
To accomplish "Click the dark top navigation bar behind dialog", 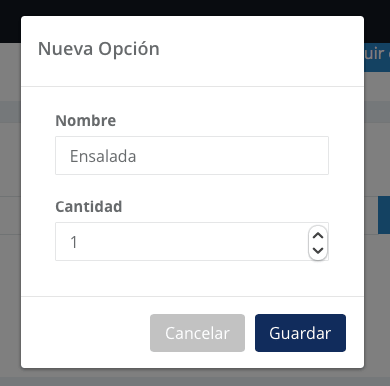I will (195, 7).
